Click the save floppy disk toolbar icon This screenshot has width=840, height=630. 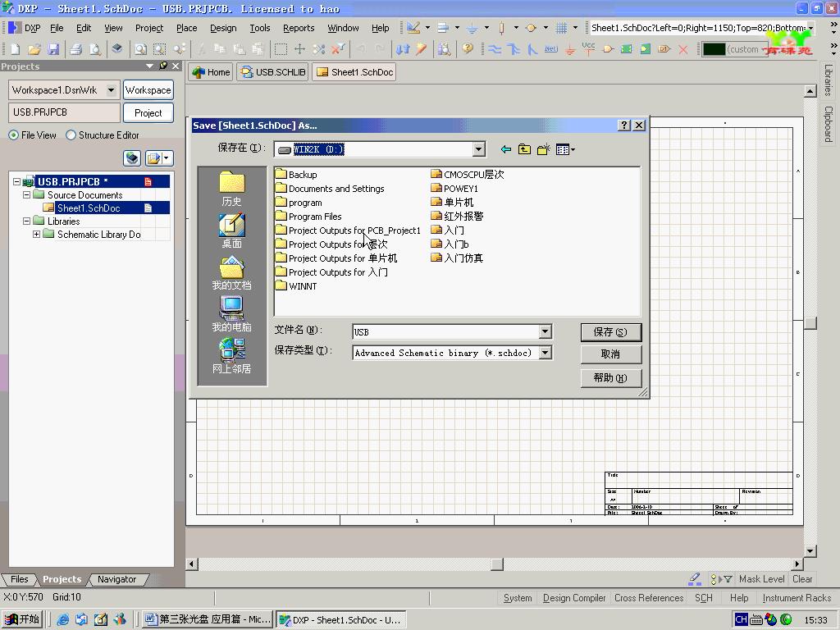click(x=53, y=49)
